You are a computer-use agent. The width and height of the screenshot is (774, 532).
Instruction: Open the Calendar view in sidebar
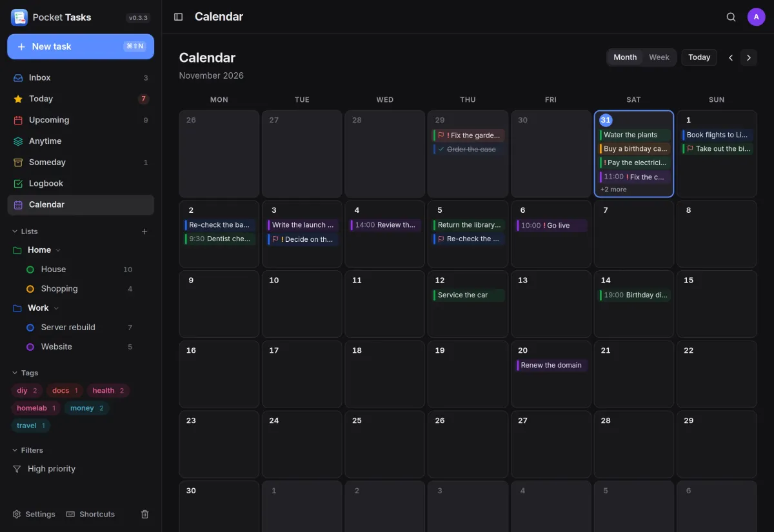click(81, 204)
